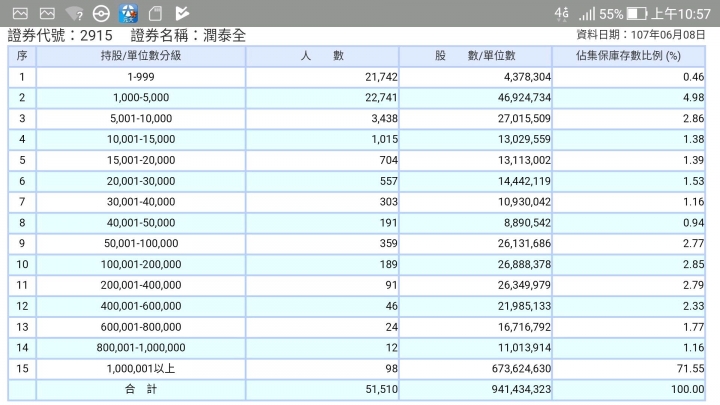
Task: Select the 1,000,001以上 range cell
Action: [141, 369]
